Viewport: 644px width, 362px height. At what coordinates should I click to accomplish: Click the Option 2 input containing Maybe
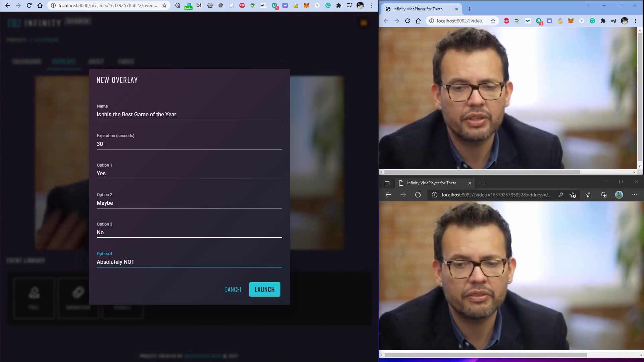pos(189,203)
